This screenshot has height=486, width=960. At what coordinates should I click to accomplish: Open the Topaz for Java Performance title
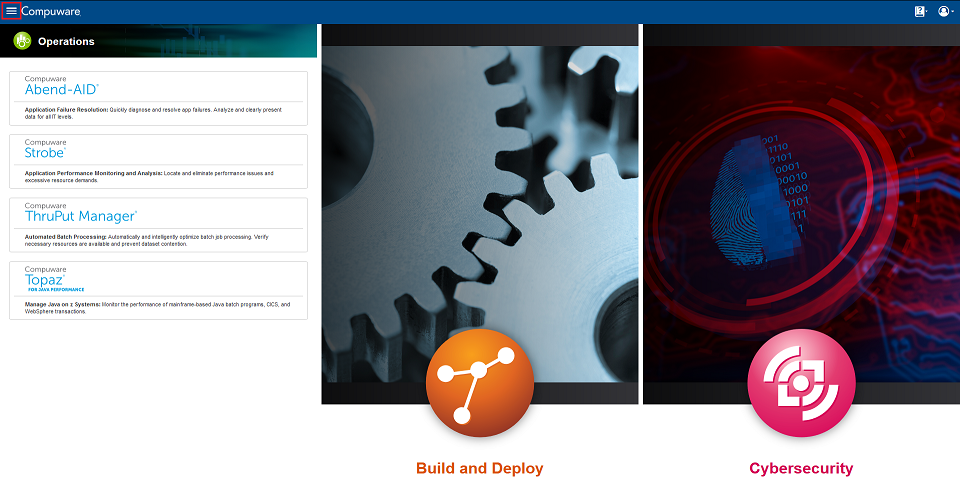[54, 282]
